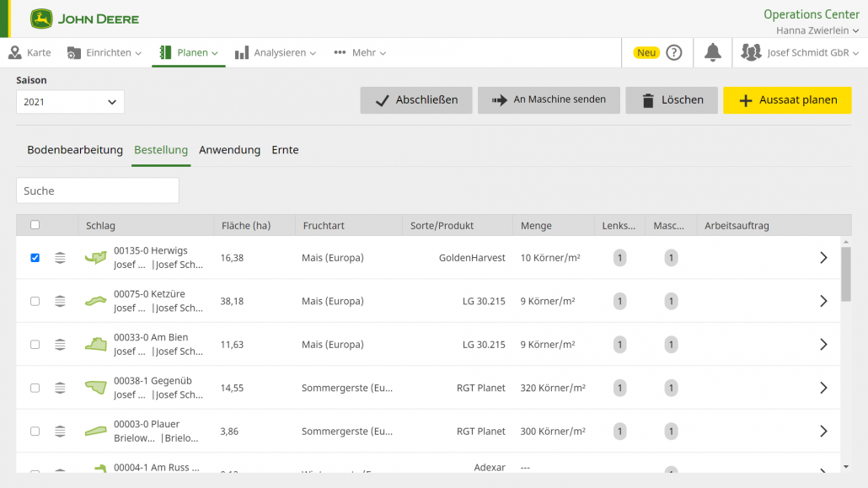Click the drag handle icon for 00003-0 Plauer
868x488 pixels.
pos(61,431)
